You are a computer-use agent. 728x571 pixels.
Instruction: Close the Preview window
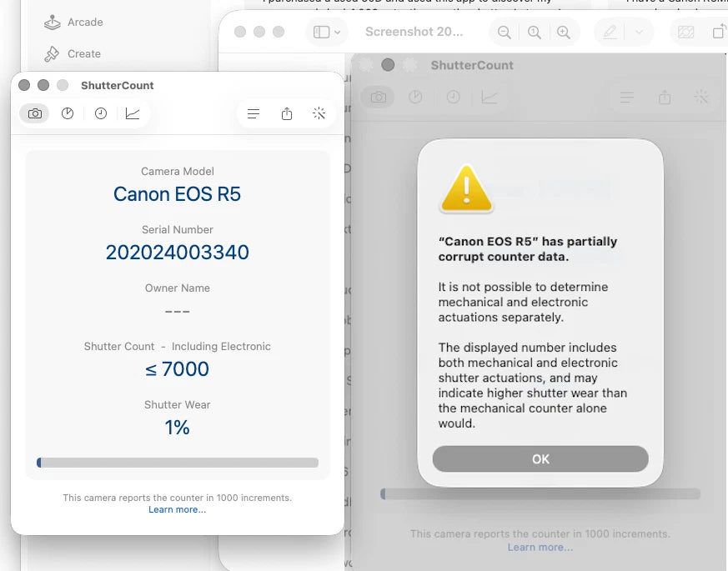click(x=240, y=32)
